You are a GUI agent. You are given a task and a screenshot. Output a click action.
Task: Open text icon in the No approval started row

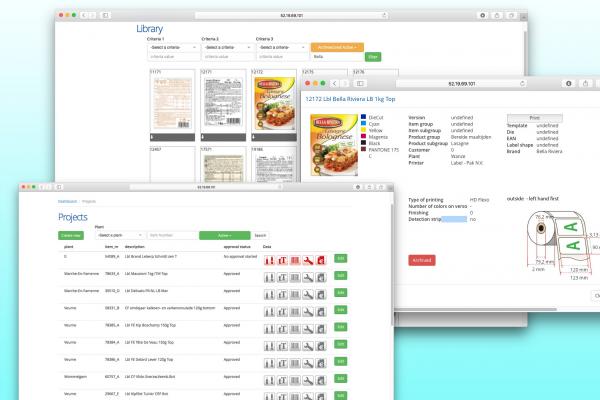click(282, 260)
